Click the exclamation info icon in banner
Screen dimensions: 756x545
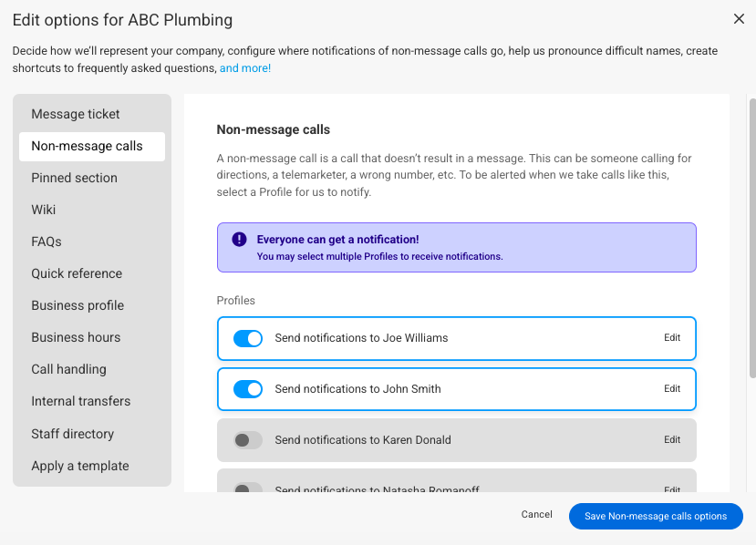[239, 240]
